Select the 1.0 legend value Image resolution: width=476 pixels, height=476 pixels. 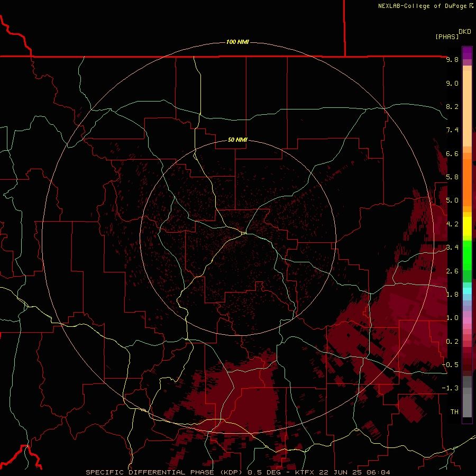point(452,318)
